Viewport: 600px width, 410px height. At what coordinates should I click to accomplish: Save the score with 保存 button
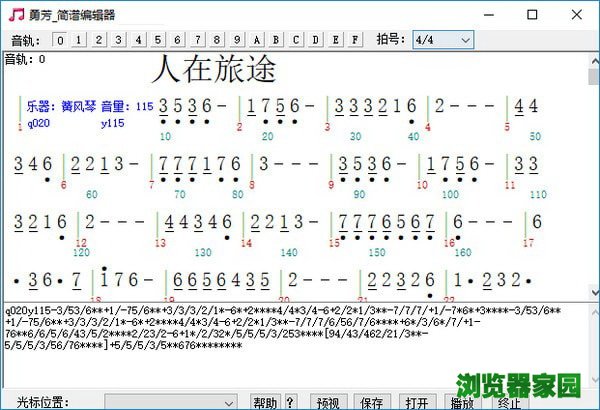click(371, 402)
